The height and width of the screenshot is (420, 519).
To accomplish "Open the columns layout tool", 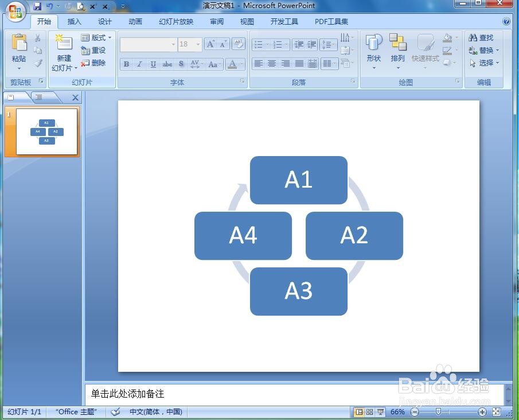I will tap(329, 64).
